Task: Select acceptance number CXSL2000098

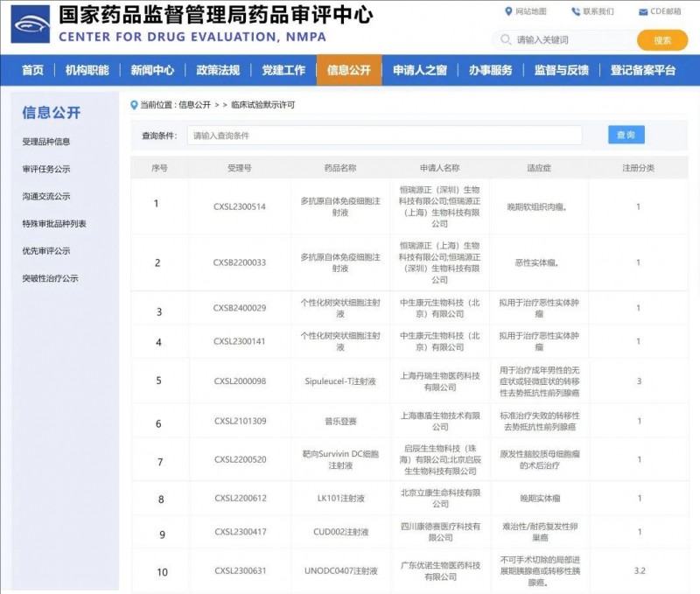Action: [x=240, y=381]
